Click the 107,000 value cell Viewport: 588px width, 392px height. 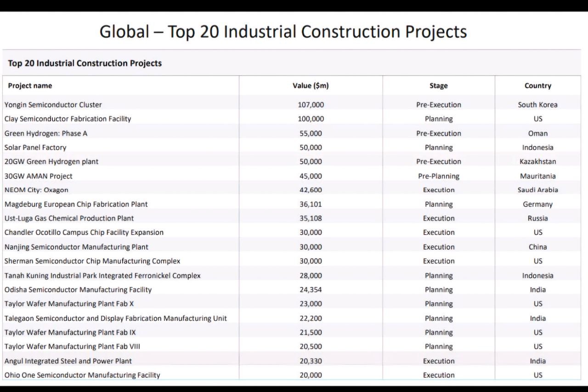(311, 105)
